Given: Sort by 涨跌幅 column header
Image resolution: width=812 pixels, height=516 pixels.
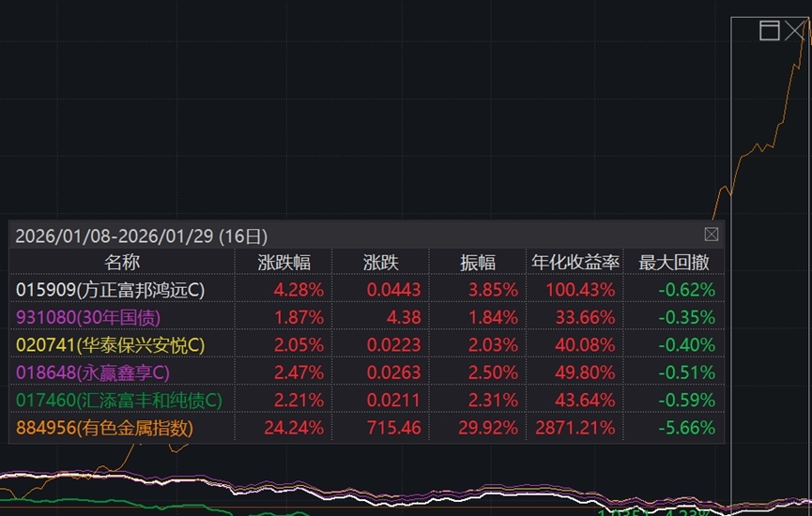Looking at the screenshot, I should (x=284, y=263).
